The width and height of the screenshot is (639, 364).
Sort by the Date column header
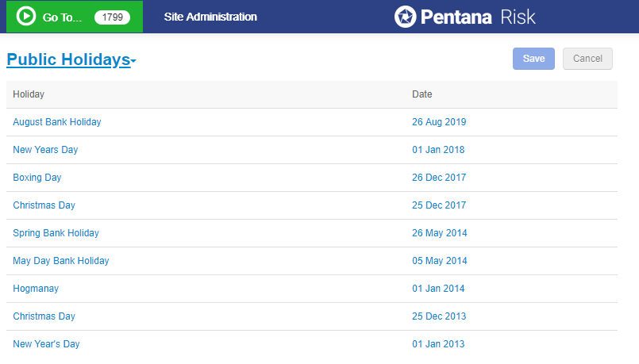pos(422,94)
